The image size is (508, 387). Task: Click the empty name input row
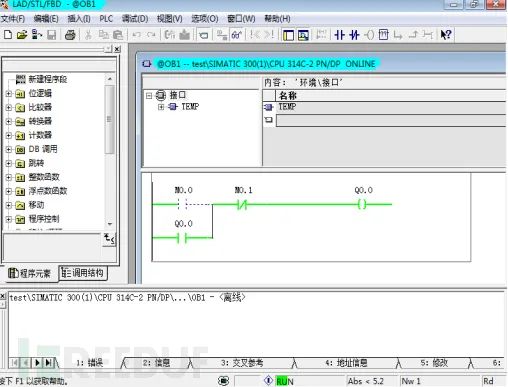391,120
